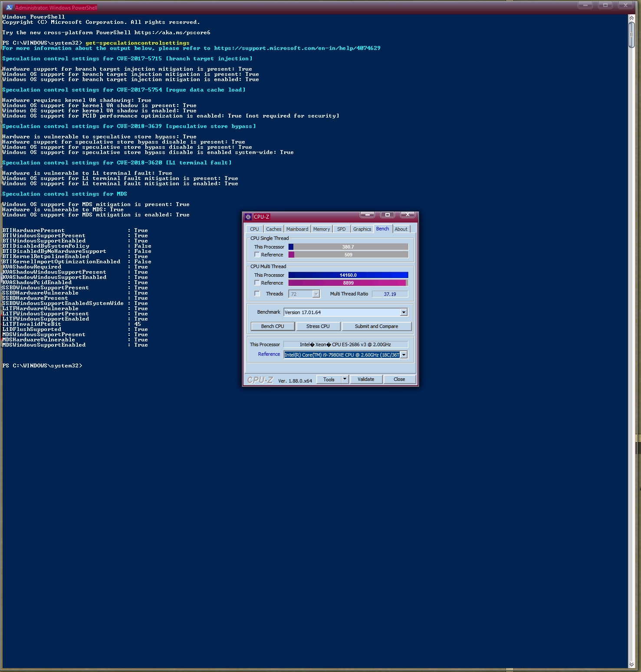Switch to the CPU tab

(254, 229)
